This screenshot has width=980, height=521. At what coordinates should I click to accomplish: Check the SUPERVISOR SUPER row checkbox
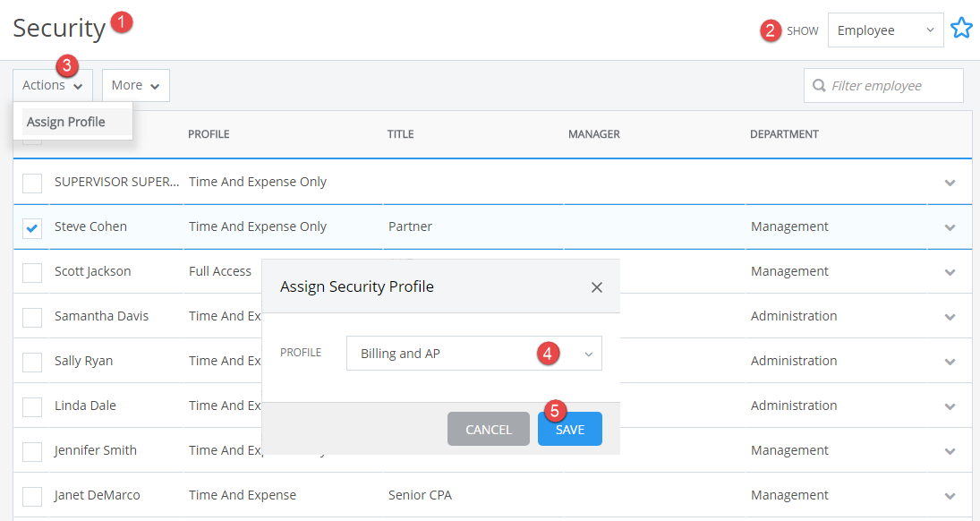pos(31,183)
